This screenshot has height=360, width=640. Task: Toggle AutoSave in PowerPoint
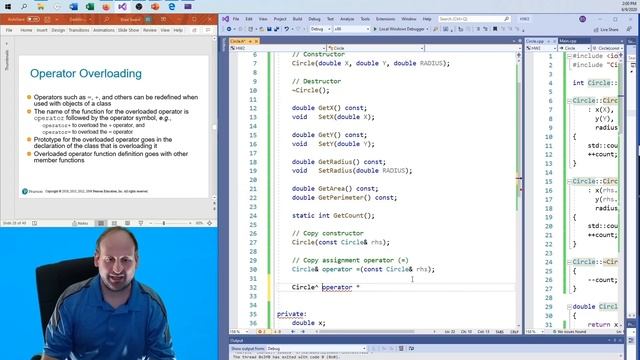pos(33,19)
